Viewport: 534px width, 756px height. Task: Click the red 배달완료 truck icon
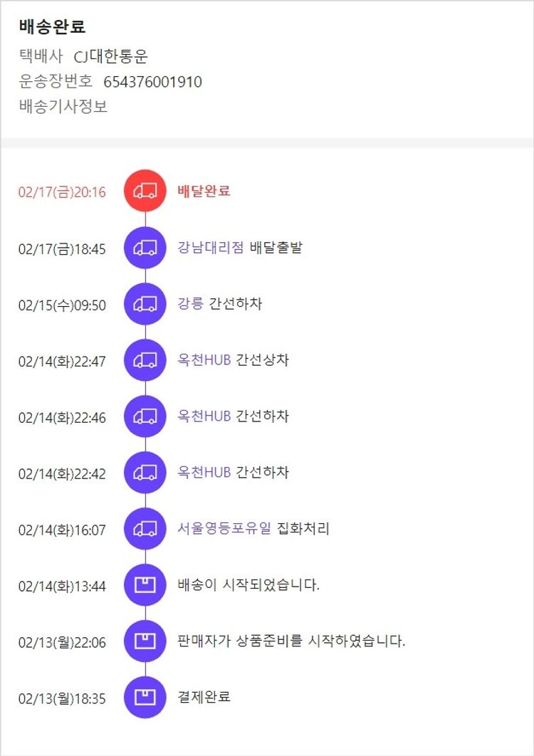(x=145, y=191)
